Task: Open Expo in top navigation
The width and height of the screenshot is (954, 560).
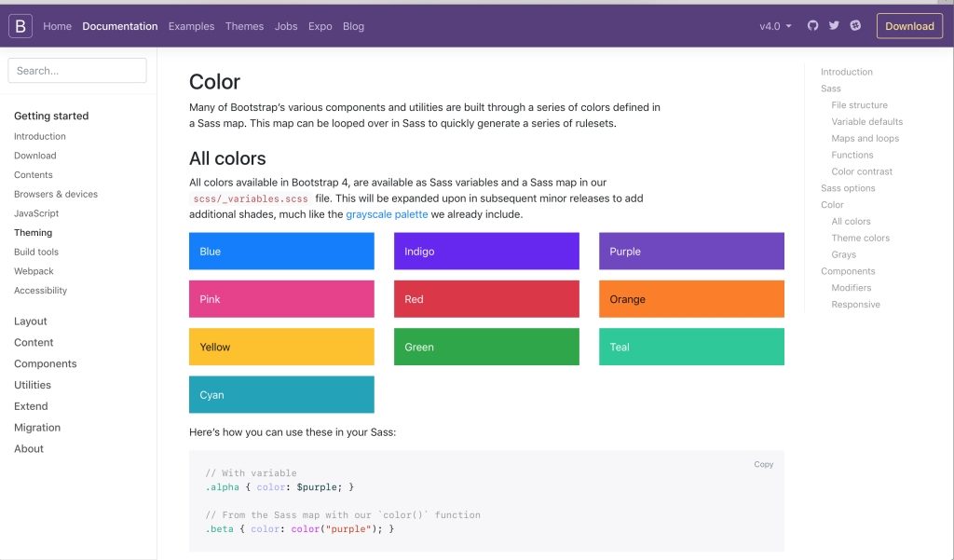Action: [320, 26]
